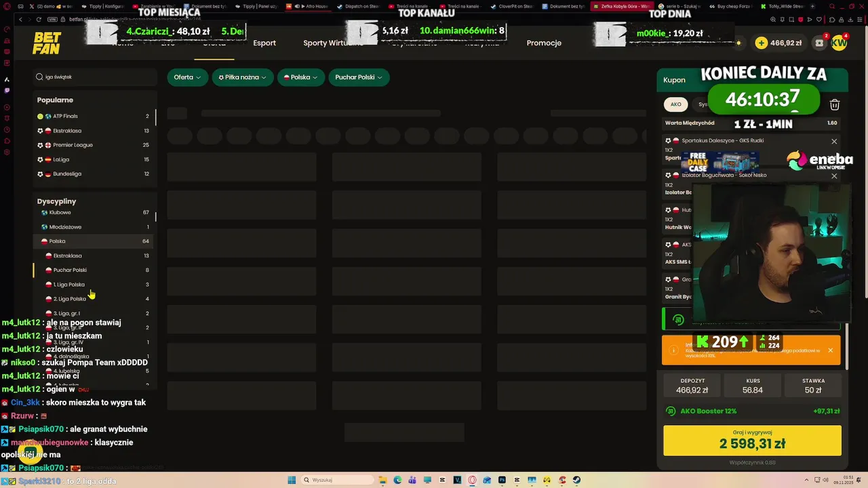Open Opera browser from the taskbar
This screenshot has width=868, height=488.
[x=472, y=480]
